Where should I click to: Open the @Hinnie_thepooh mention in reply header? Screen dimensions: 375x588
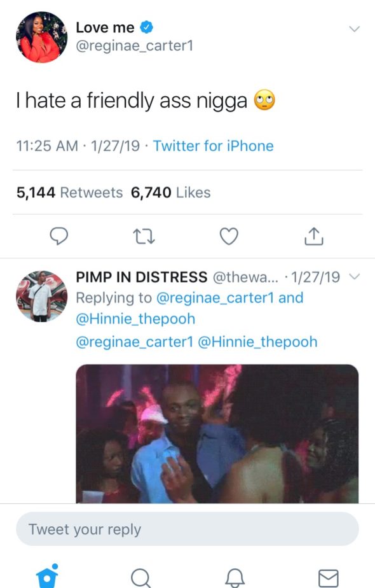pyautogui.click(x=135, y=319)
